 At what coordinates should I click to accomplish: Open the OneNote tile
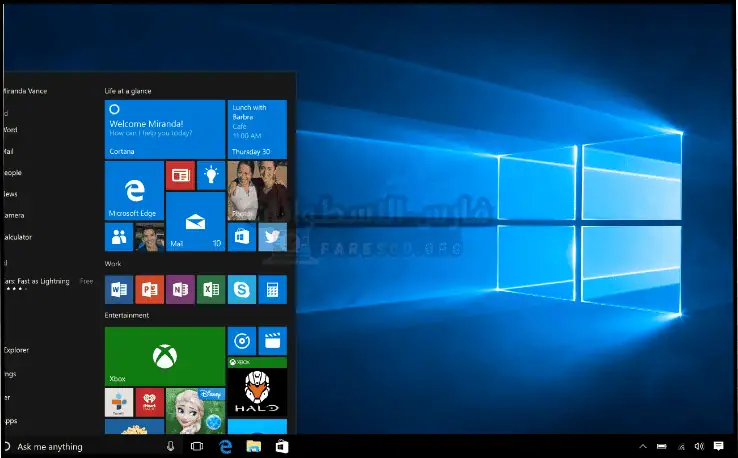(180, 289)
